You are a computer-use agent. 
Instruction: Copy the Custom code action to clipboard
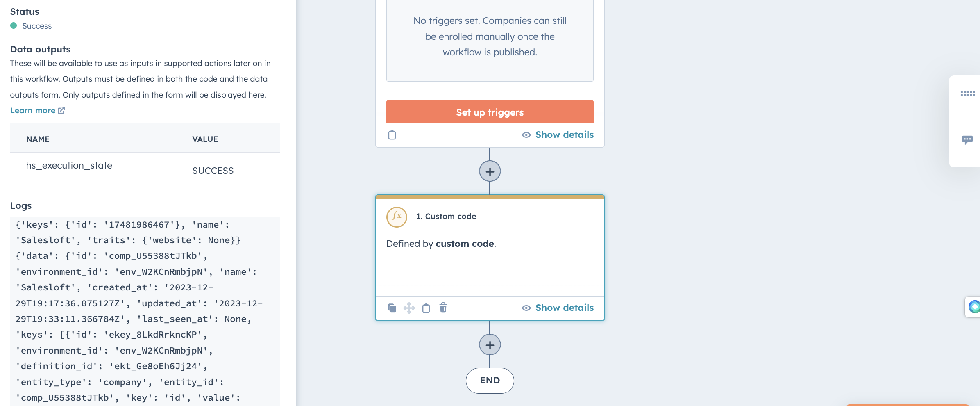point(426,308)
